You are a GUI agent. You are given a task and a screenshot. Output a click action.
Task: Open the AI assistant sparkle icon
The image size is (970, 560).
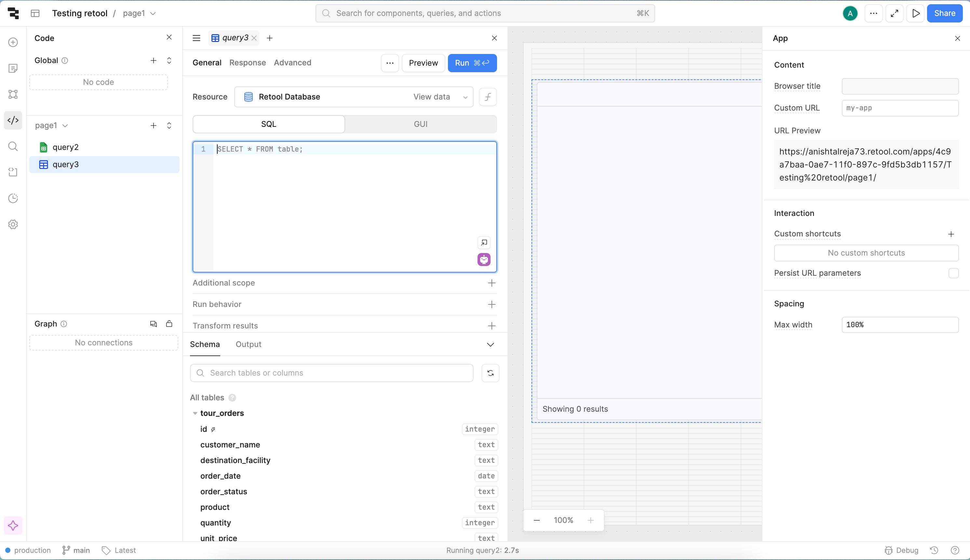13,526
